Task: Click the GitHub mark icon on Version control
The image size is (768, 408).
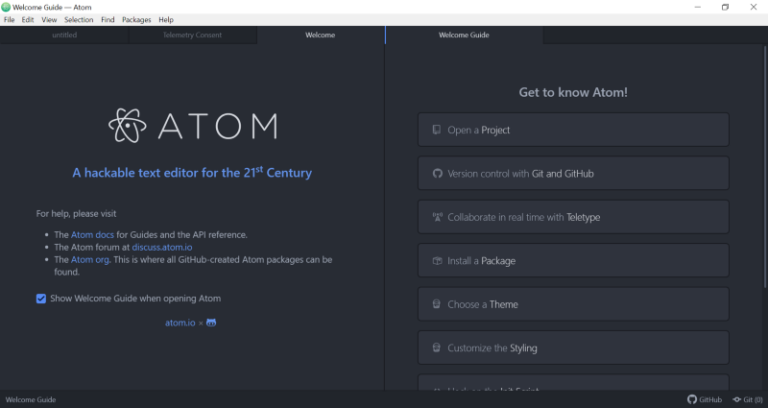Action: point(437,173)
